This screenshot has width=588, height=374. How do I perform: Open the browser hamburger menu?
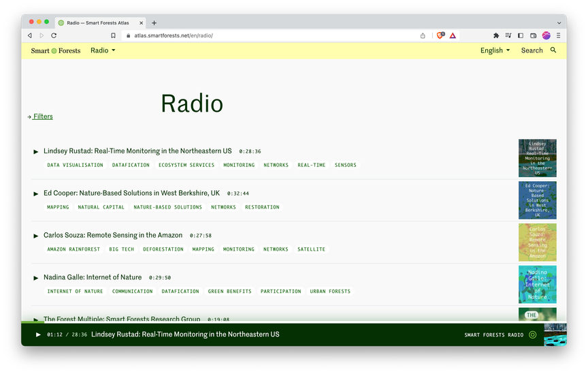click(x=558, y=35)
